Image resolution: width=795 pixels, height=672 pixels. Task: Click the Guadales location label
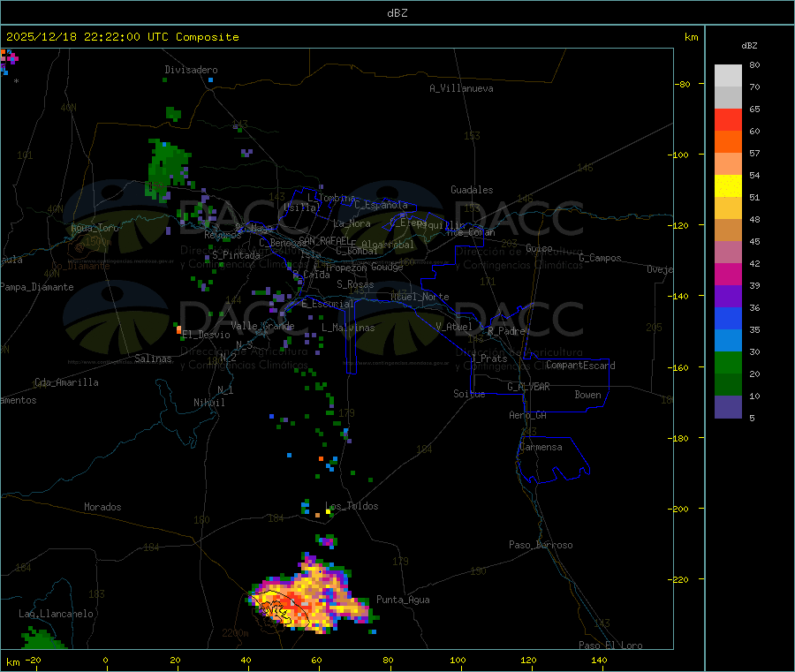[x=472, y=190]
